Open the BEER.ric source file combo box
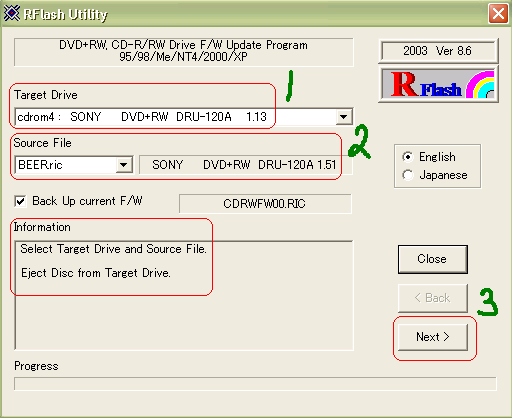 click(74, 165)
